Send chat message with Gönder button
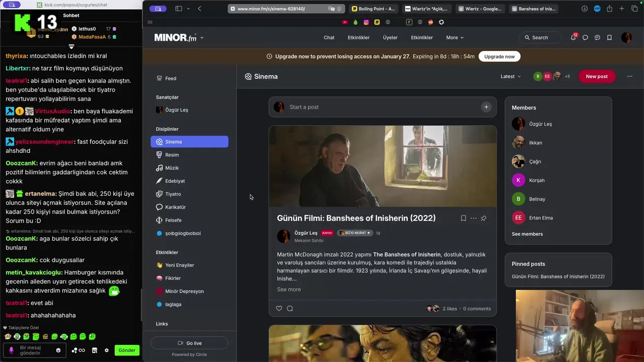The height and width of the screenshot is (362, 644). pyautogui.click(x=127, y=350)
